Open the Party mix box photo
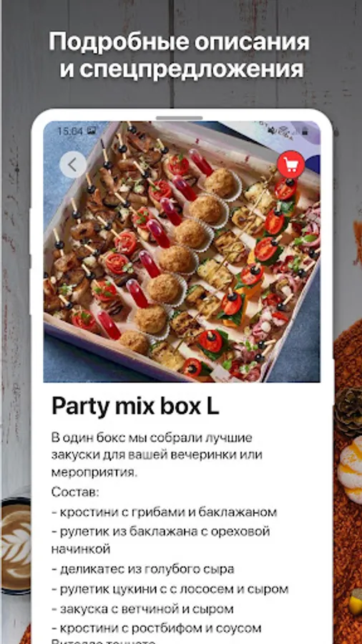The width and height of the screenshot is (362, 644). tap(182, 251)
